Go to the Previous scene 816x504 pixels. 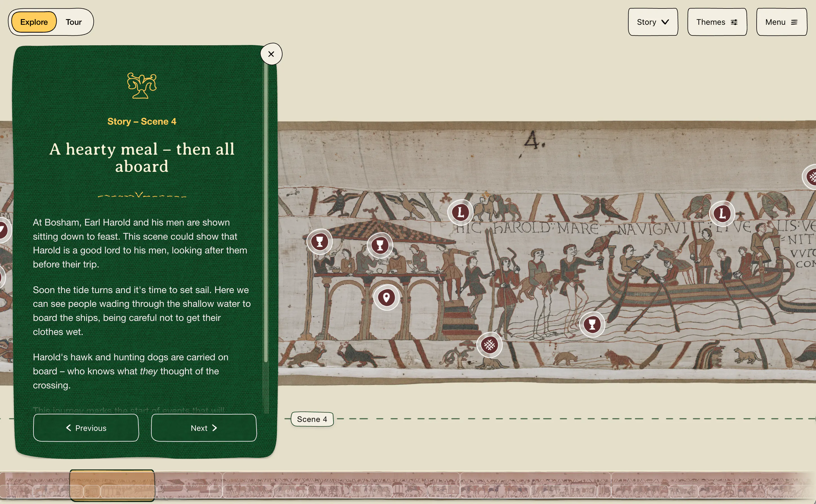pyautogui.click(x=86, y=428)
